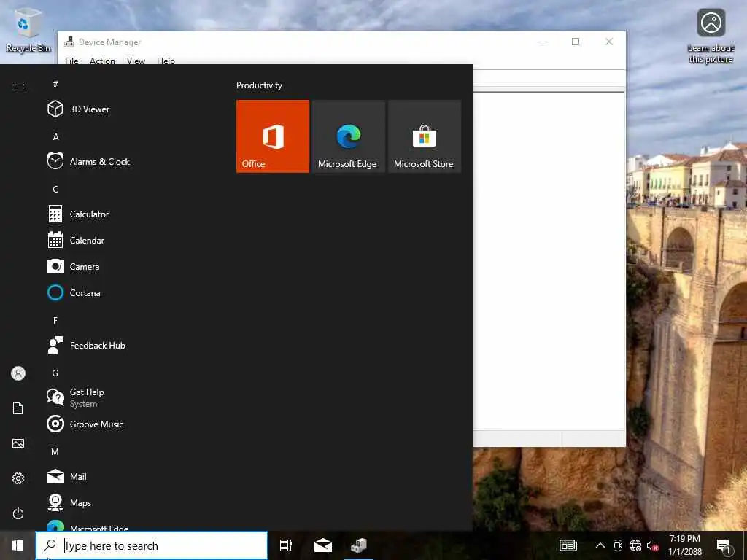
Task: Open Action menu in Device Manager
Action: (x=102, y=61)
